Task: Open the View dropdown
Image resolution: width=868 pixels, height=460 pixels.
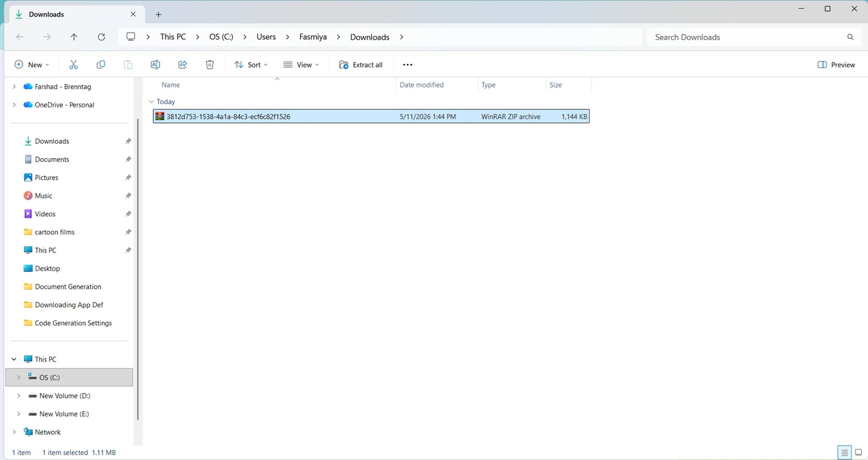Action: (x=301, y=65)
